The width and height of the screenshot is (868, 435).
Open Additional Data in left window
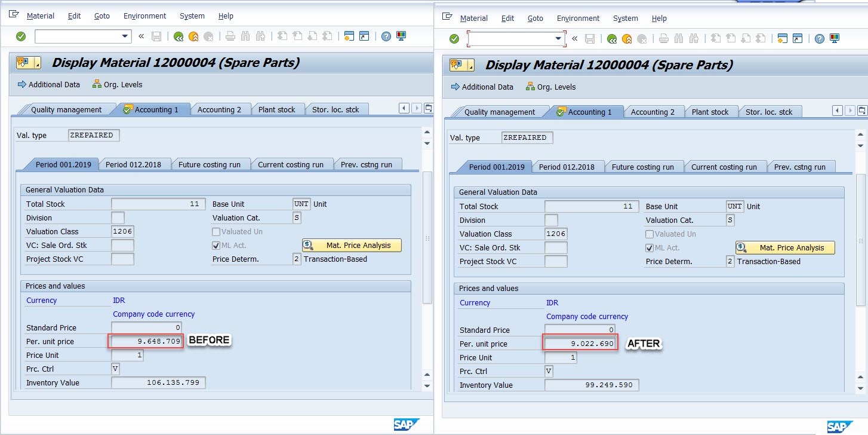tap(48, 84)
